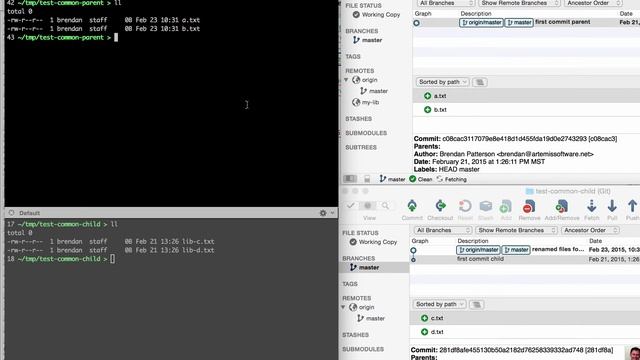Click STASHES section in parent sidebar

[358, 119]
